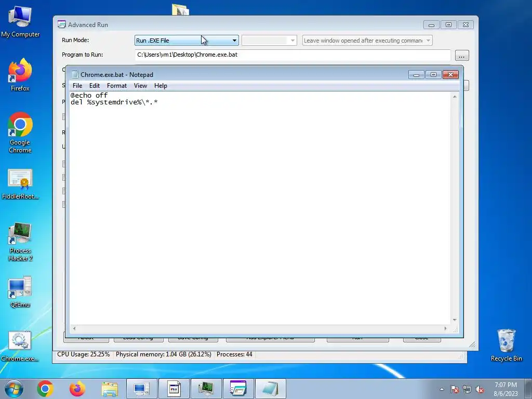Switch to Process Hacker taskbar window

point(206,389)
